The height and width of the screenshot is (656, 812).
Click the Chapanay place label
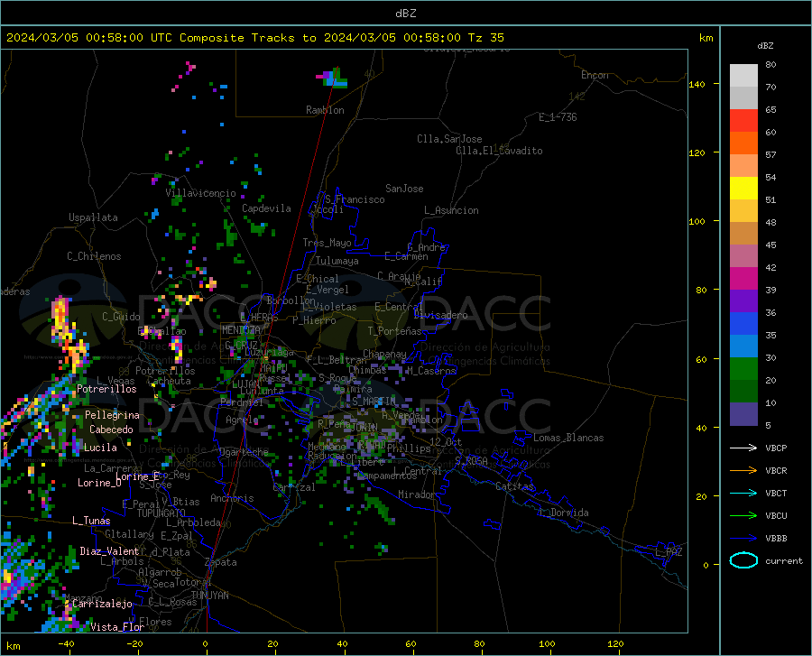tap(384, 354)
